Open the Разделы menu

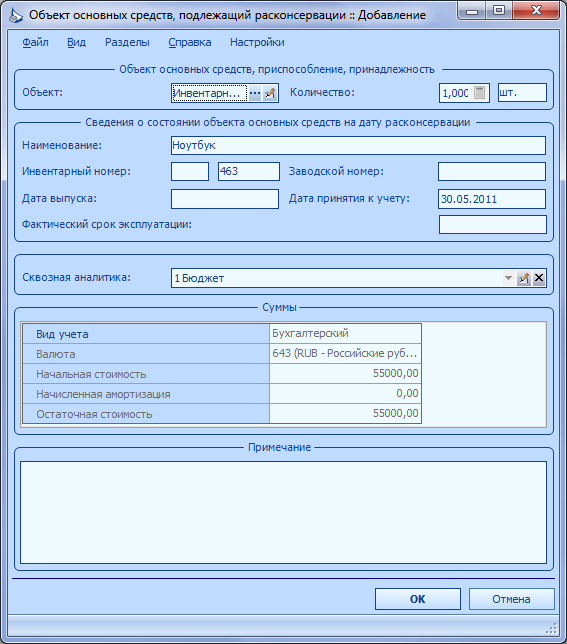tap(127, 42)
